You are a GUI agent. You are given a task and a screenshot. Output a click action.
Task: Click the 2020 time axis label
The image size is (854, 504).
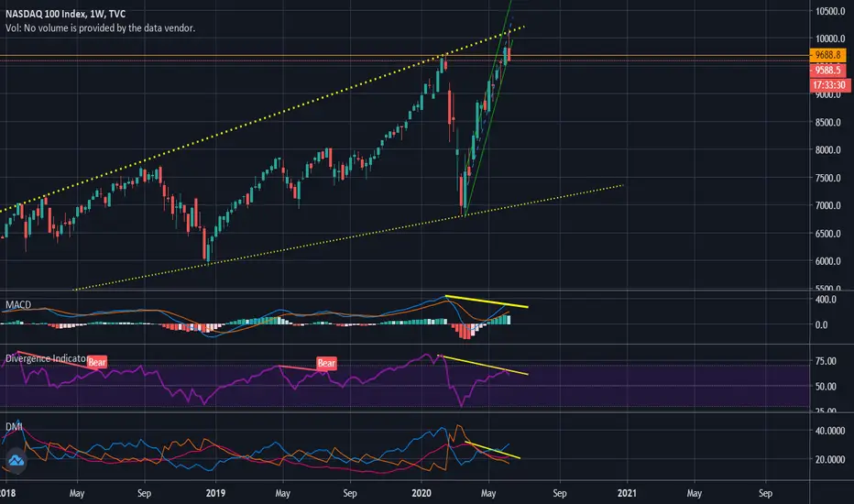tap(421, 493)
